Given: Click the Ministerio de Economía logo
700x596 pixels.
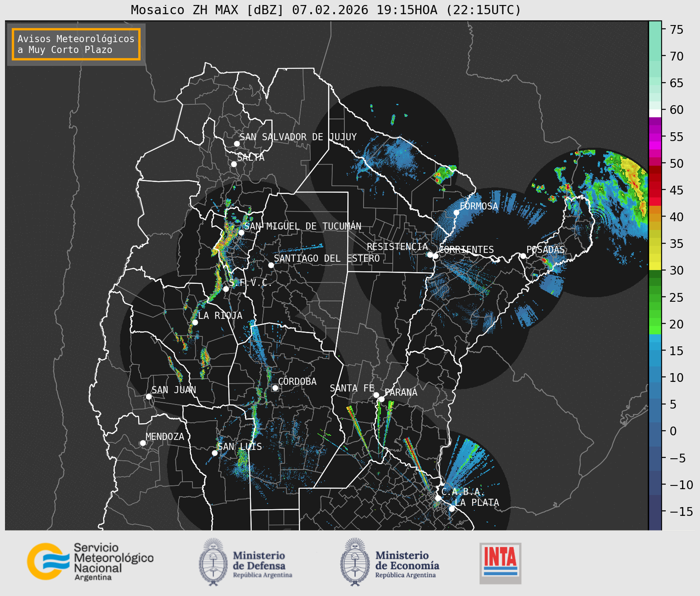Looking at the screenshot, I should point(390,562).
